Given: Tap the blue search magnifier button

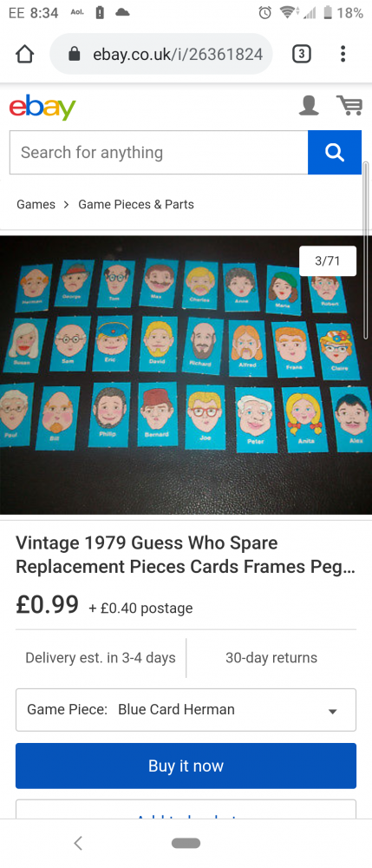Looking at the screenshot, I should click(335, 152).
